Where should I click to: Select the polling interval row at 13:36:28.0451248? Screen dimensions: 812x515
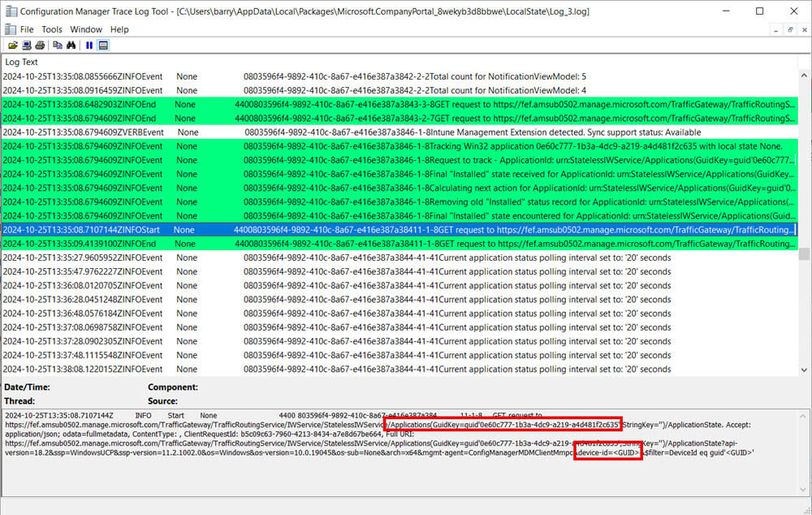tap(400, 300)
